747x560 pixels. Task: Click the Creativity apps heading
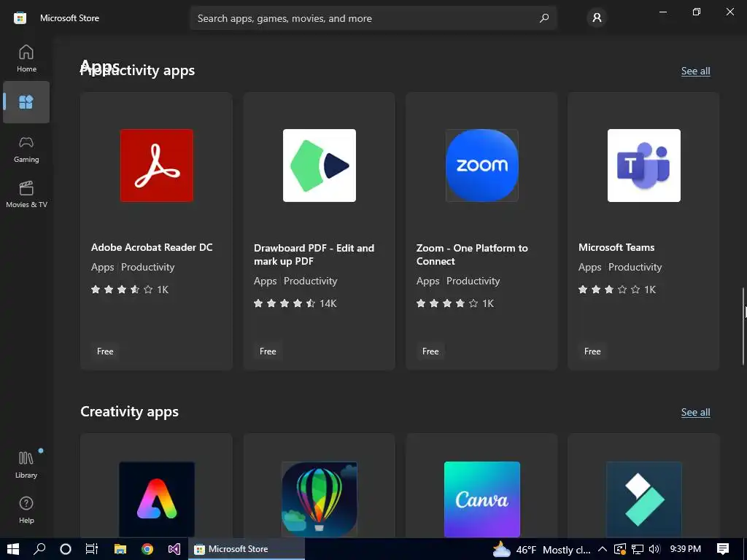(x=129, y=411)
